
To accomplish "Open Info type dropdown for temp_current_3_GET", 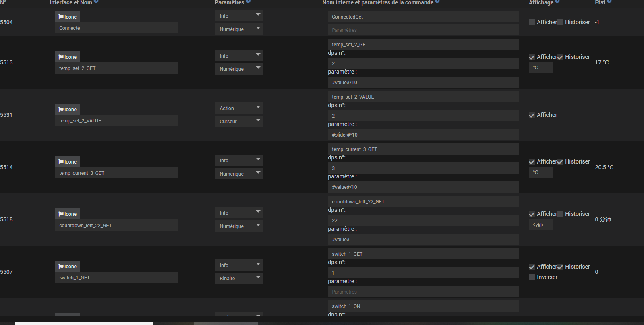I will point(239,160).
